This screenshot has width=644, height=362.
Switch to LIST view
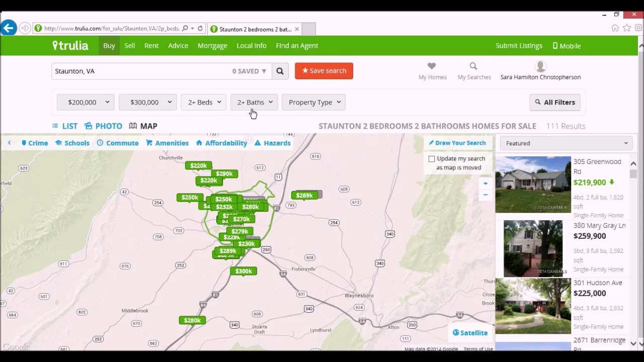tap(65, 126)
